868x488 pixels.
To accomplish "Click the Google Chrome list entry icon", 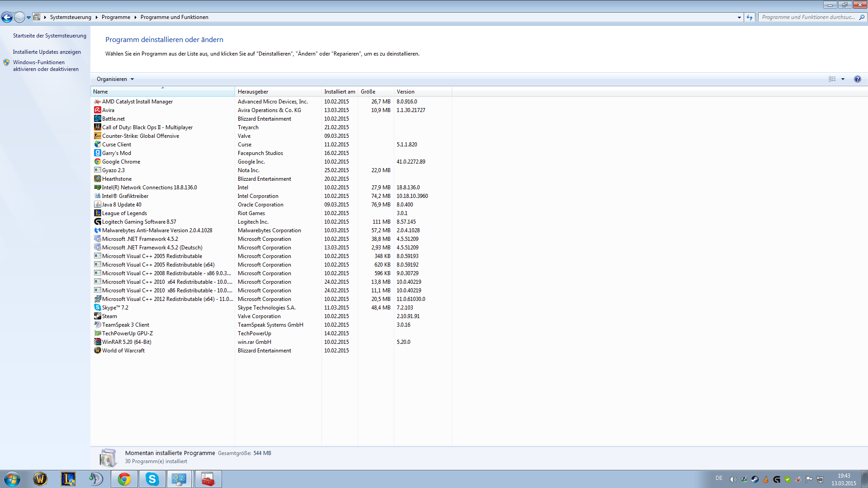I will (x=97, y=162).
